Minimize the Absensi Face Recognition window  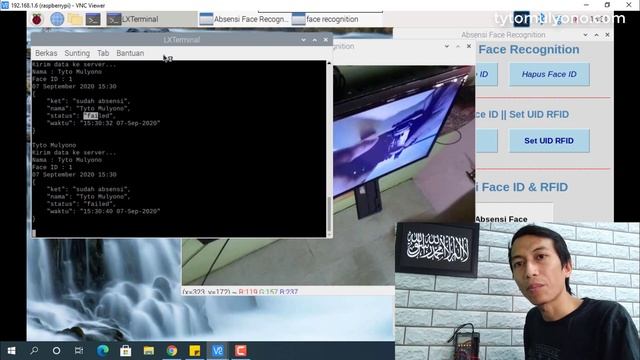tap(586, 35)
